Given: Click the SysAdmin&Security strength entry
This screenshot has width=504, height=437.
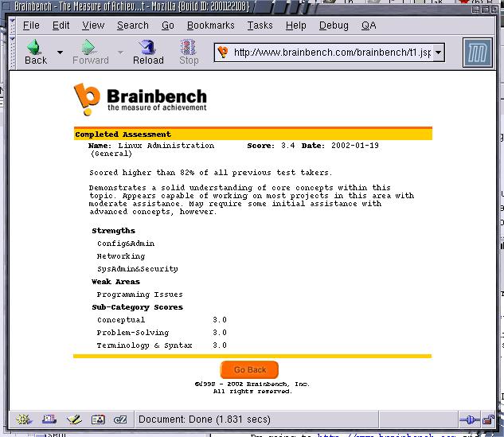Looking at the screenshot, I should coord(138,269).
